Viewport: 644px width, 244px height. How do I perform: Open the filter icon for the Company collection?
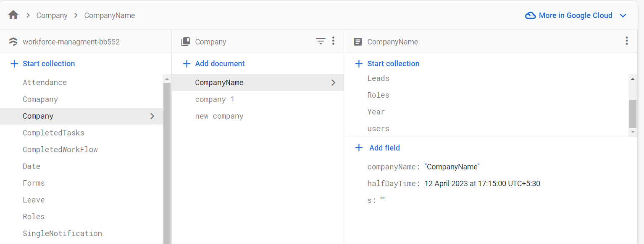coord(321,41)
